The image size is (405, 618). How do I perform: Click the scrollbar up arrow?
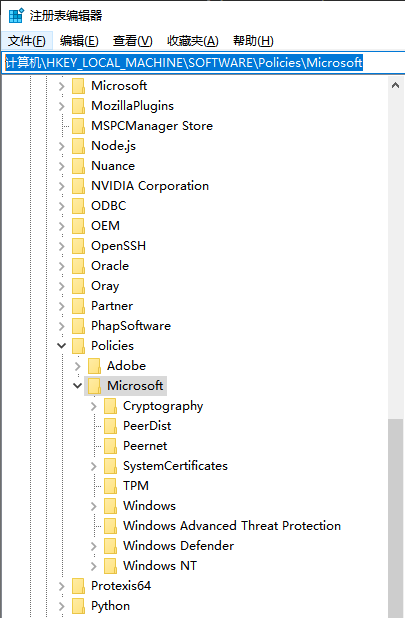[396, 85]
